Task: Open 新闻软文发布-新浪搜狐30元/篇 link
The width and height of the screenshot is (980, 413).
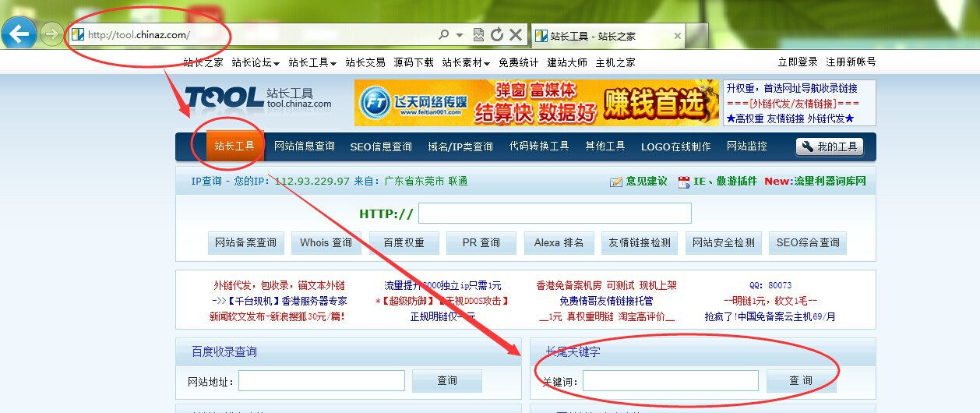Action: point(277,317)
